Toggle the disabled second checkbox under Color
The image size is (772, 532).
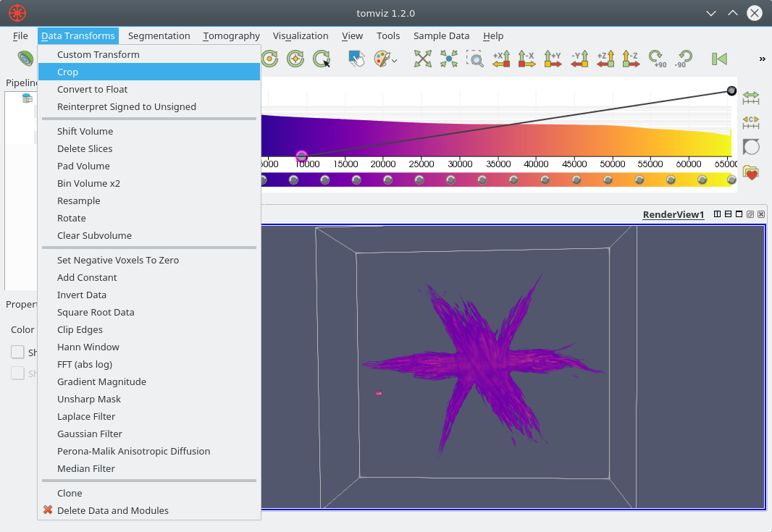(x=17, y=373)
